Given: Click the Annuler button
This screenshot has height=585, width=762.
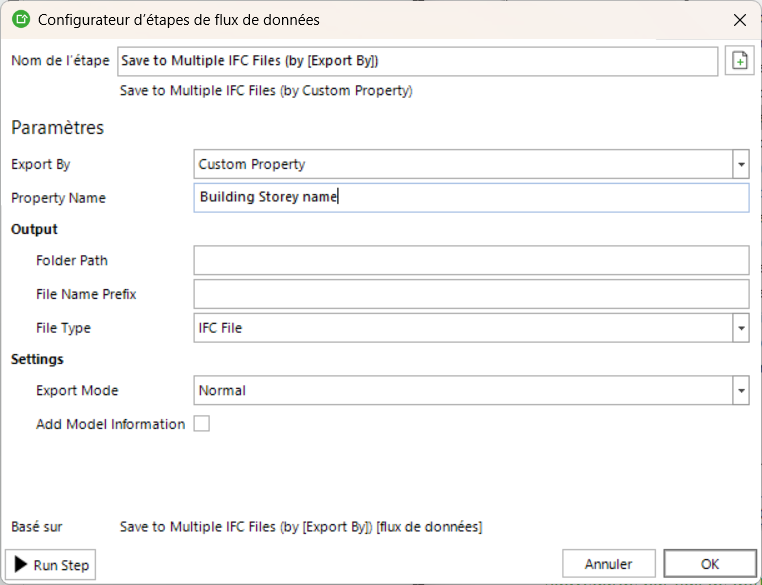Looking at the screenshot, I should coord(609,564).
